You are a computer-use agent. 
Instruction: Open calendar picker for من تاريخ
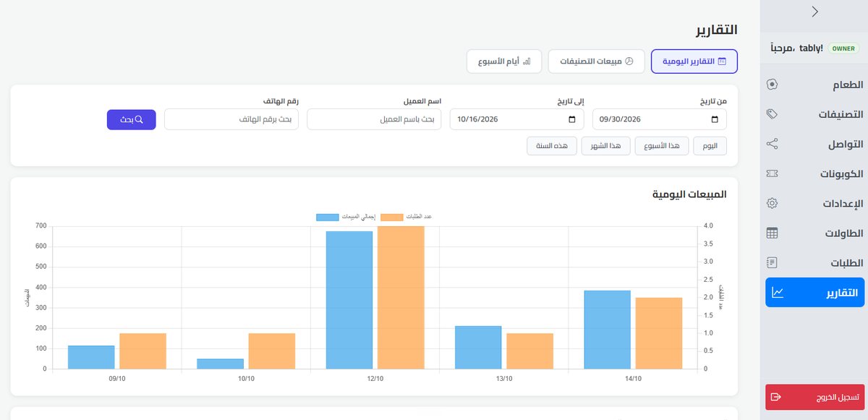tap(715, 119)
